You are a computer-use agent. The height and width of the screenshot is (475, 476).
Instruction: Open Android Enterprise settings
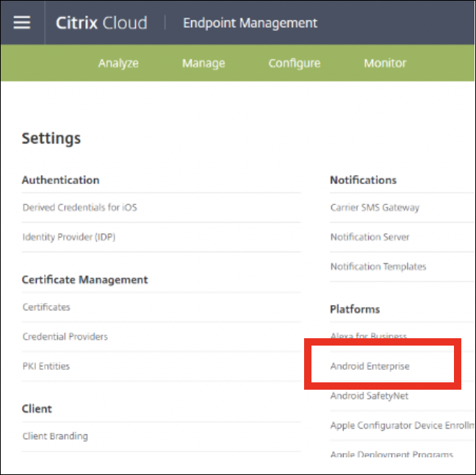click(x=370, y=366)
